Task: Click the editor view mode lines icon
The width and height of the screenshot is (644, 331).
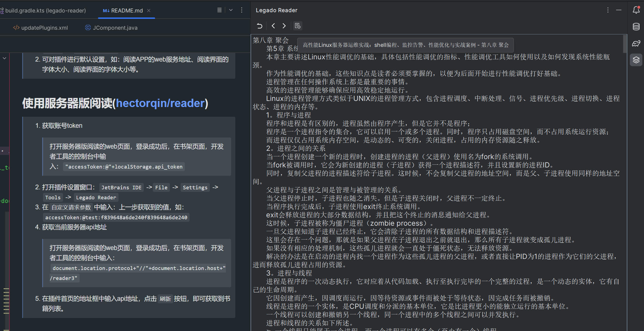Action: (x=219, y=10)
